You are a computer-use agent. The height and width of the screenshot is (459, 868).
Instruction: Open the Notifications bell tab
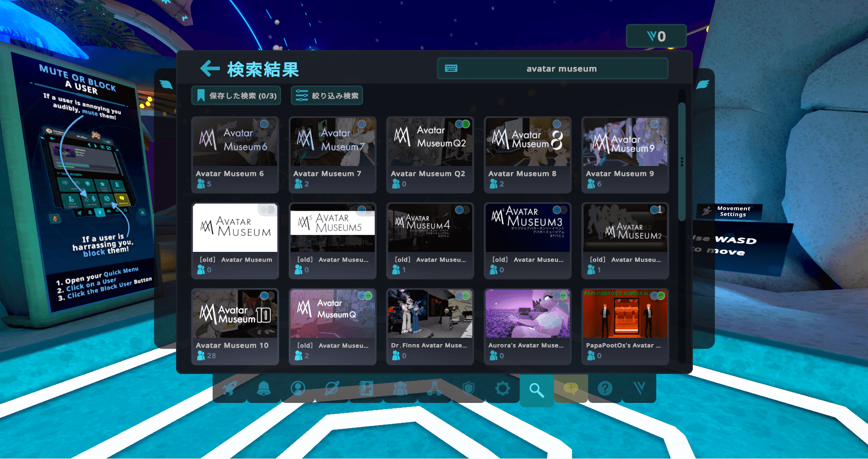[x=264, y=388]
